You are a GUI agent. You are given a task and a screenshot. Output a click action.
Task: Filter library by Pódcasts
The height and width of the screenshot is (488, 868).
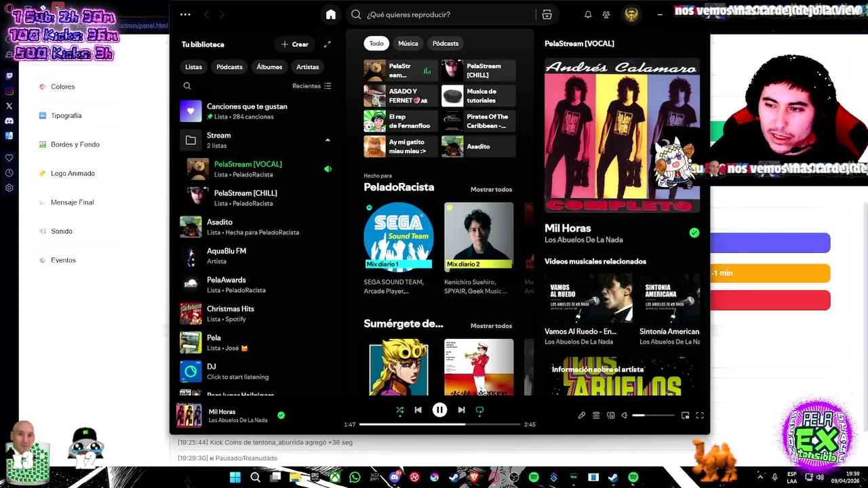point(229,67)
